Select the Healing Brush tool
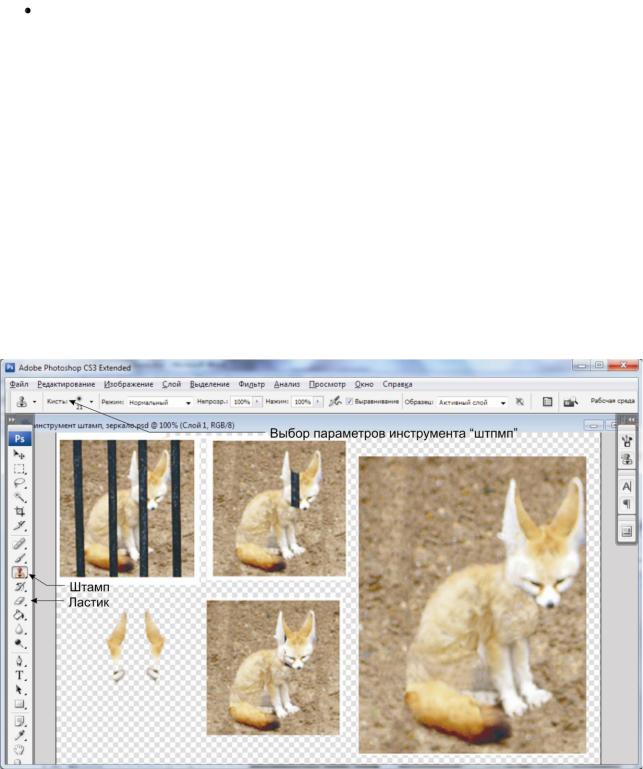The width and height of the screenshot is (643, 769). (x=19, y=543)
